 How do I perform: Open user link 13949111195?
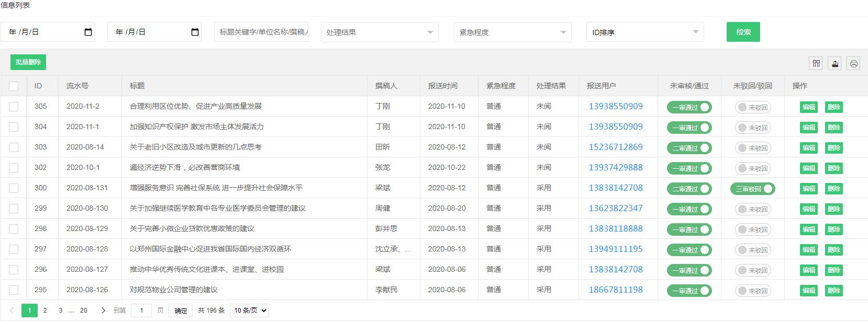616,249
